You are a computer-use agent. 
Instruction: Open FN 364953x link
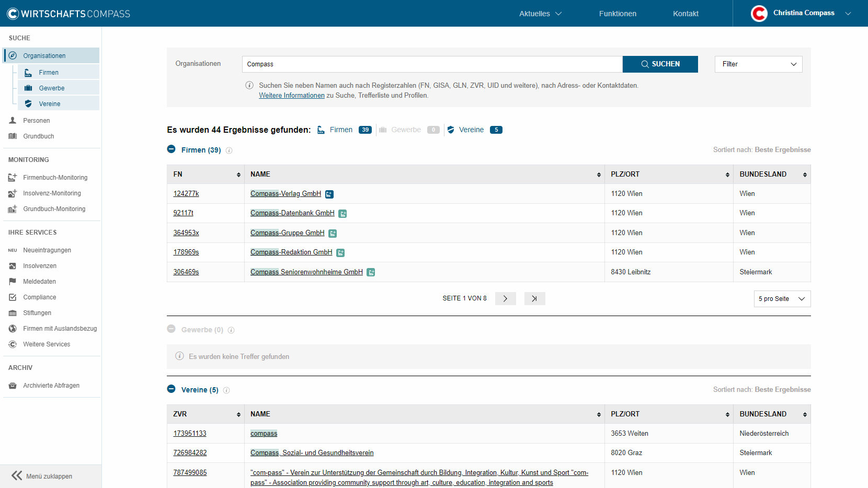186,233
